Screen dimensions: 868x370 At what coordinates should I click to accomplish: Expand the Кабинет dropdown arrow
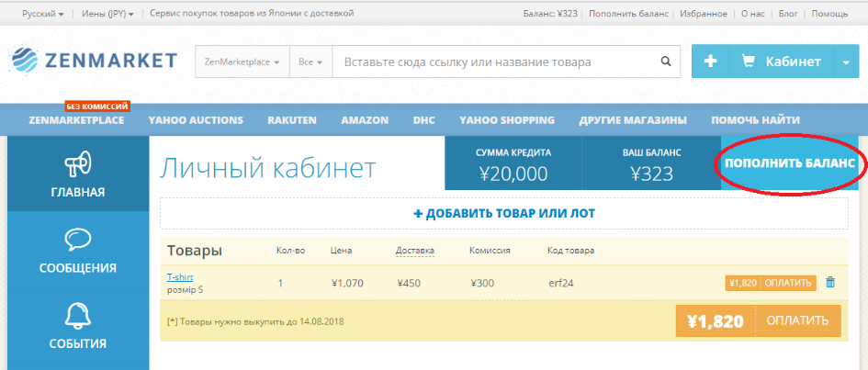845,62
